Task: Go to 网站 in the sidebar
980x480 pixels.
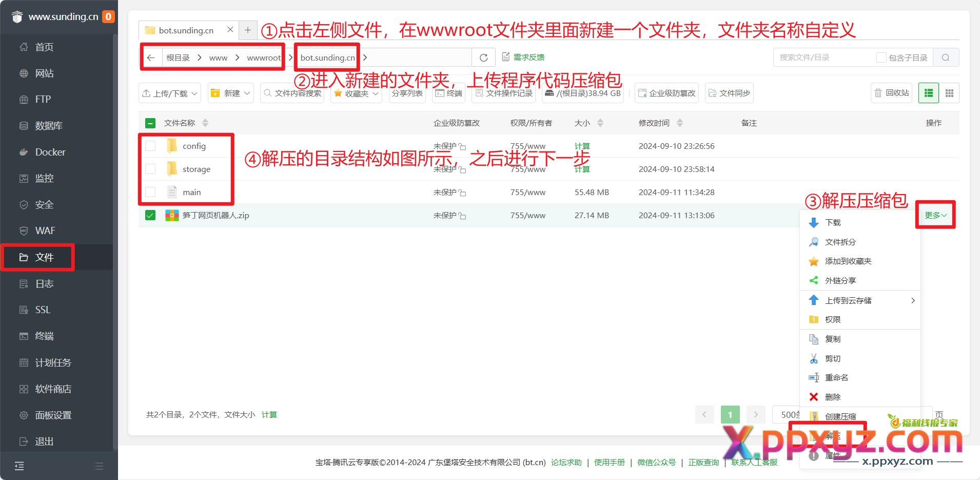Action: [44, 73]
